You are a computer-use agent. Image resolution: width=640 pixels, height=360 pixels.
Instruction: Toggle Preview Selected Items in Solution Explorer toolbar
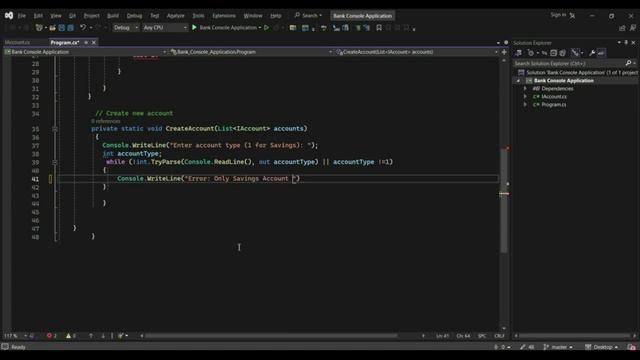tap(601, 53)
